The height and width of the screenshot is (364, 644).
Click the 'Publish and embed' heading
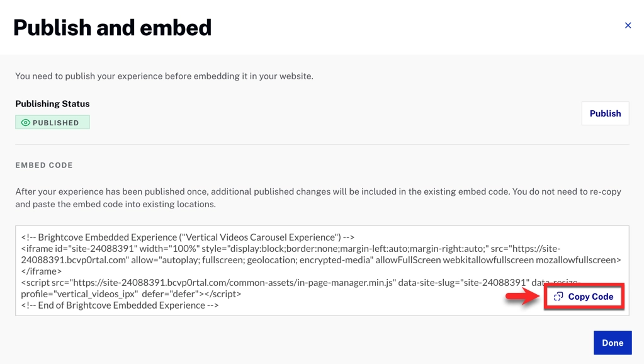click(x=113, y=28)
